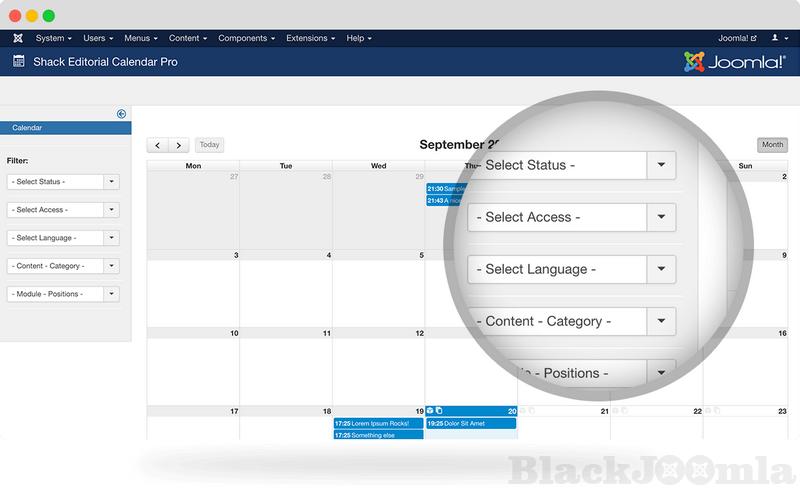Open the Select Access filter in the sidebar
Viewport: 800px width, 490px height.
63,210
